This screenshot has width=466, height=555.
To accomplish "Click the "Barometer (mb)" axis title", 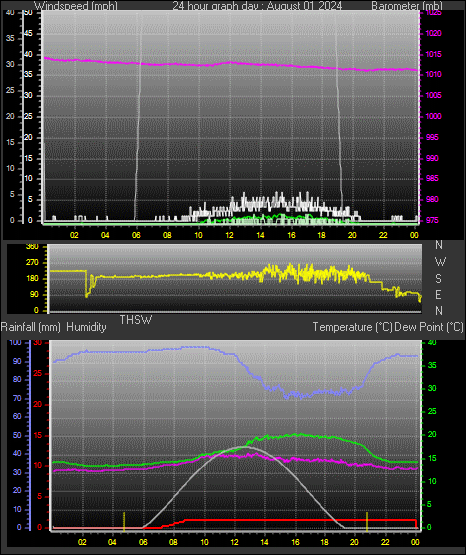I will pos(407,6).
